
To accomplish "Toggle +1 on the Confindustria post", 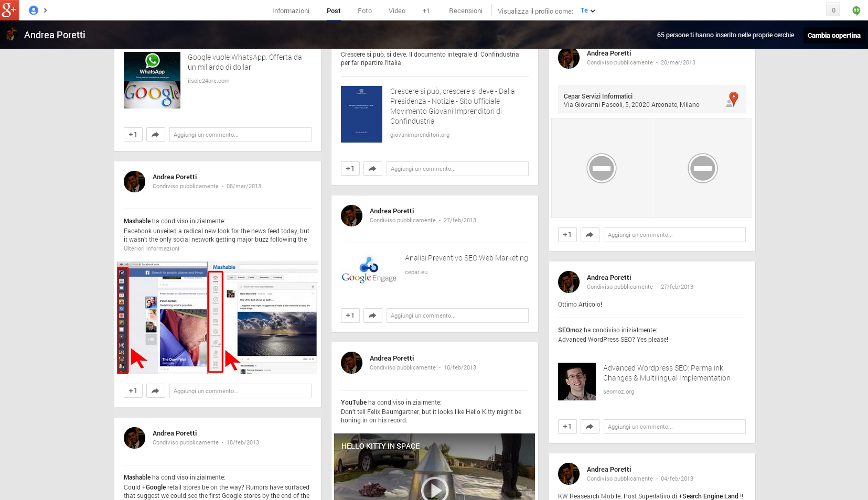I will pos(350,169).
